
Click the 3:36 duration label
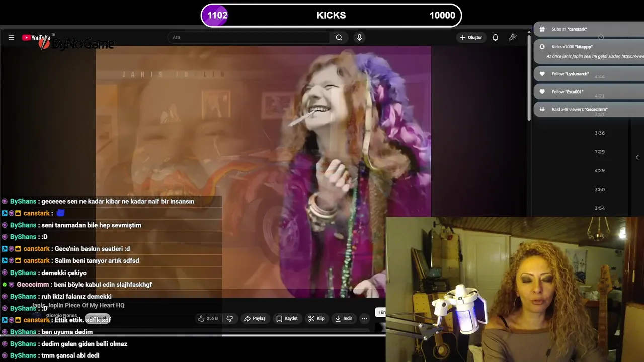(599, 133)
